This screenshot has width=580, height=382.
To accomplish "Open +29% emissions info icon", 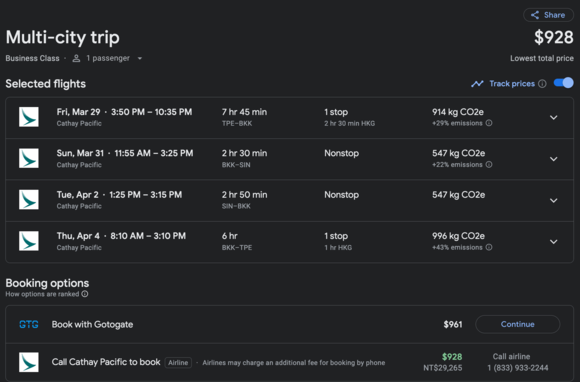I will [x=489, y=123].
